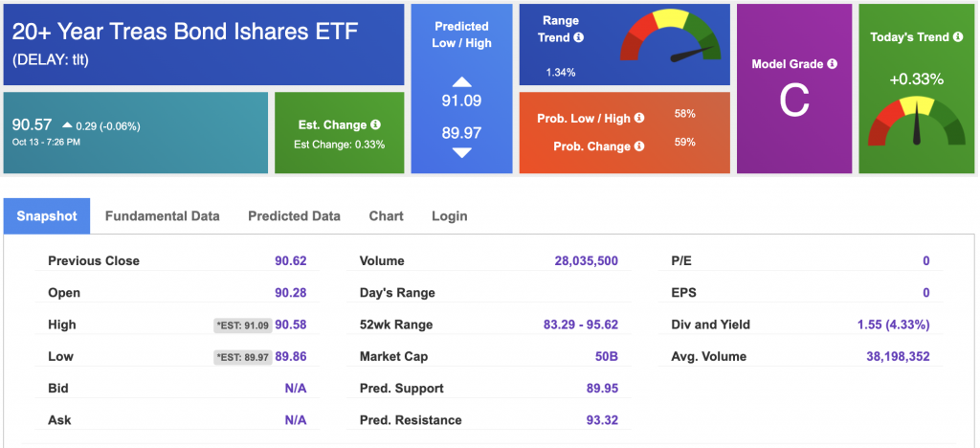Open the Chart tab
Viewport: 980px width, 448px height.
[x=386, y=216]
